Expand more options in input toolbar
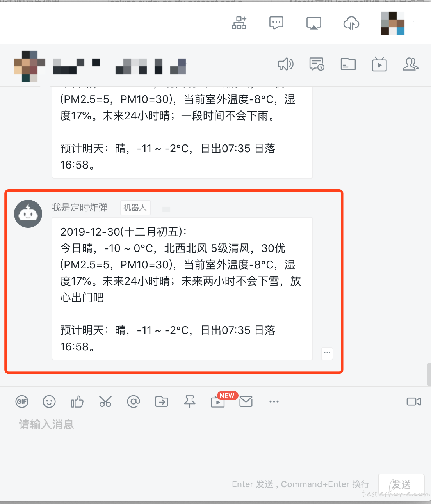The height and width of the screenshot is (504, 431). 274,401
